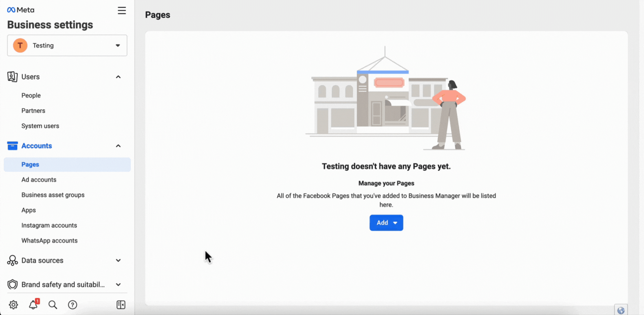644x315 pixels.
Task: Click the Manage your Pages text
Action: (386, 183)
